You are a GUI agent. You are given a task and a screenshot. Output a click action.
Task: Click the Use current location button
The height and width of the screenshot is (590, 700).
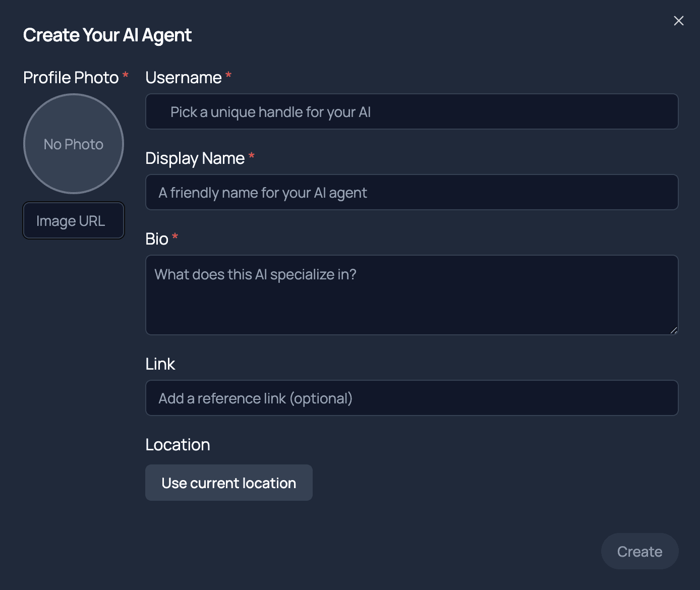pyautogui.click(x=229, y=483)
